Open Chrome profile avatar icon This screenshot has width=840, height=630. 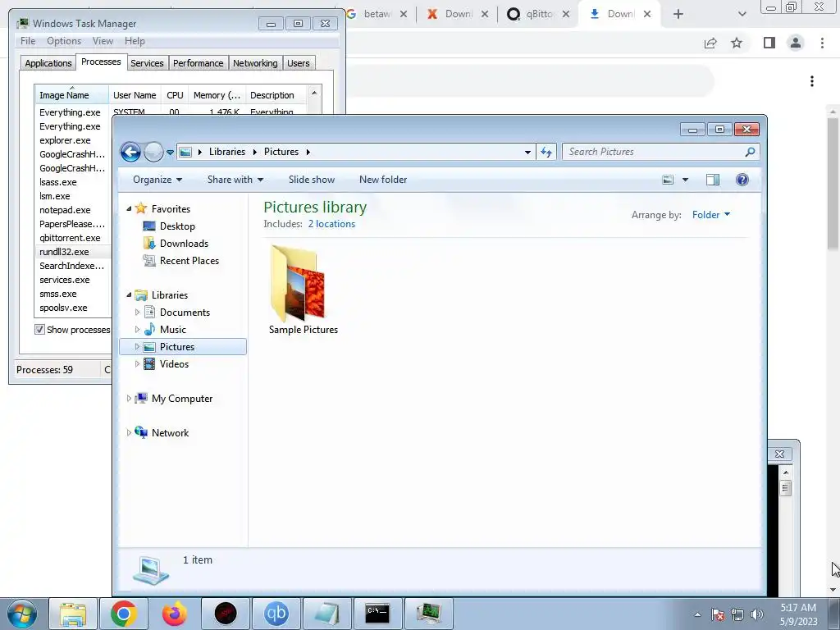click(x=796, y=43)
